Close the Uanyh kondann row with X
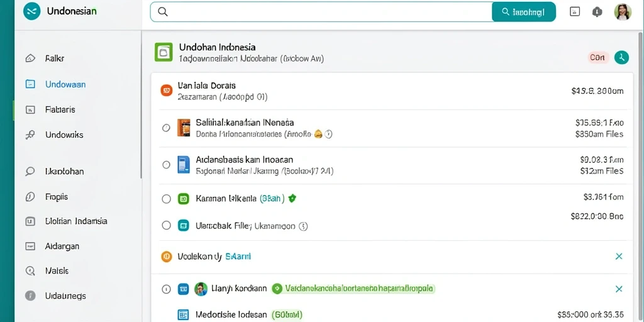 pyautogui.click(x=619, y=289)
